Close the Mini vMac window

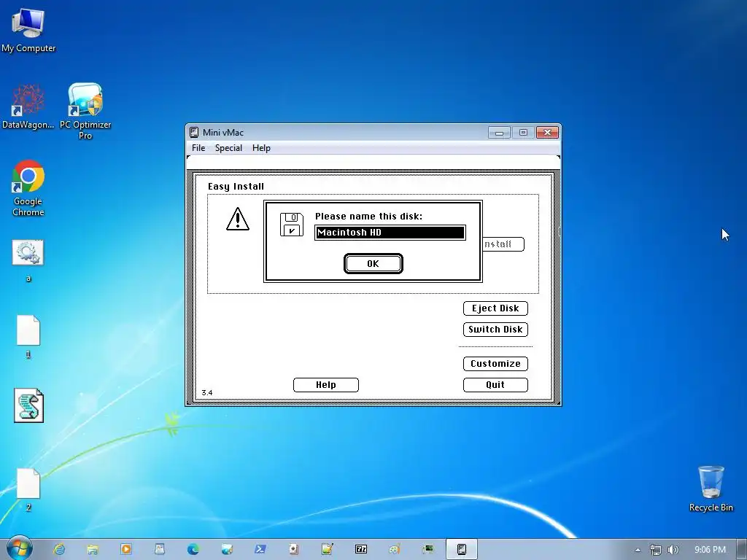click(547, 133)
